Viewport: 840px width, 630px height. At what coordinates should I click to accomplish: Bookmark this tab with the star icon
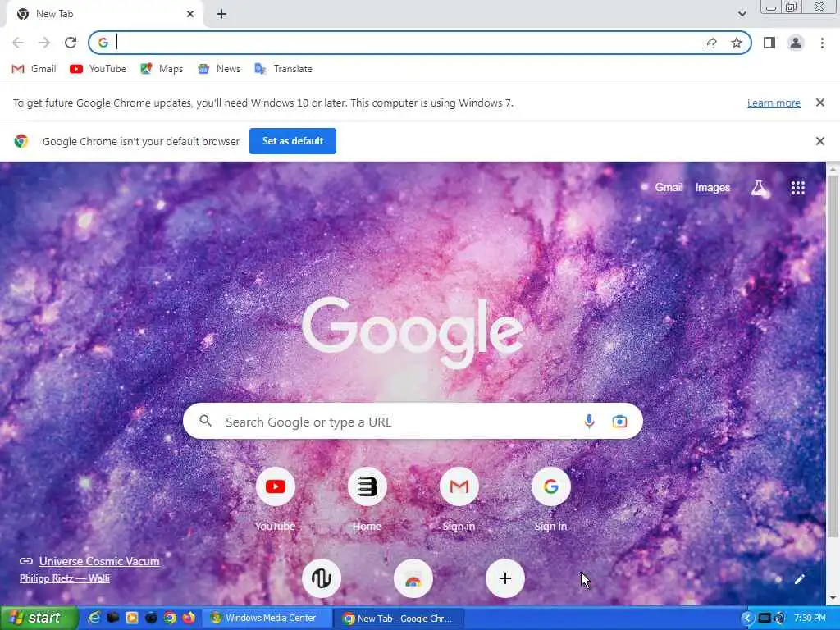737,43
